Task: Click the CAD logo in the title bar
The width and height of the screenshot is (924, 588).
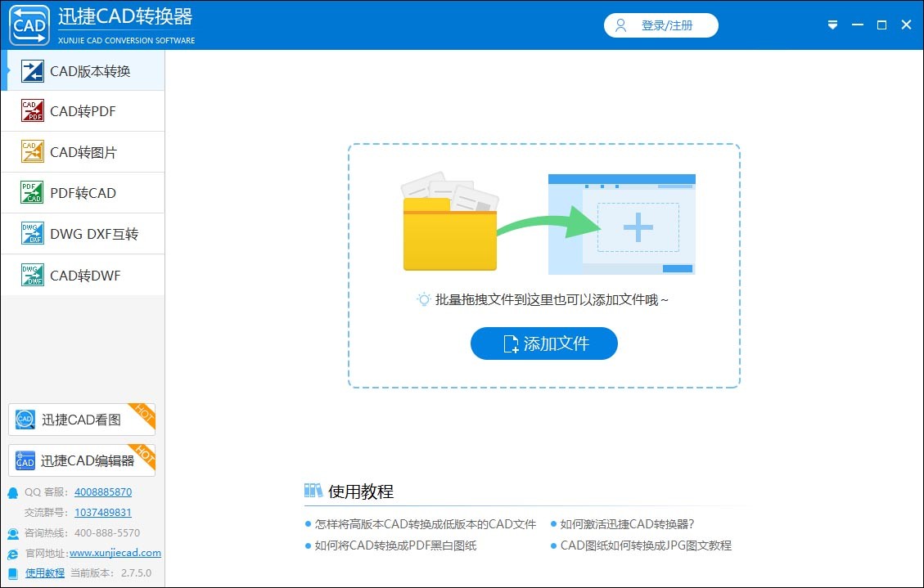Action: tap(29, 25)
